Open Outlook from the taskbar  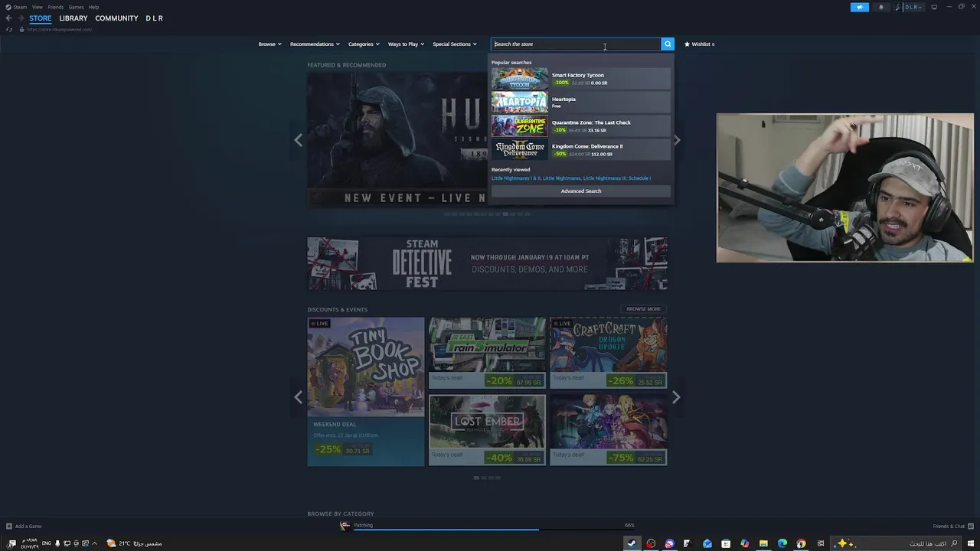pyautogui.click(x=707, y=543)
